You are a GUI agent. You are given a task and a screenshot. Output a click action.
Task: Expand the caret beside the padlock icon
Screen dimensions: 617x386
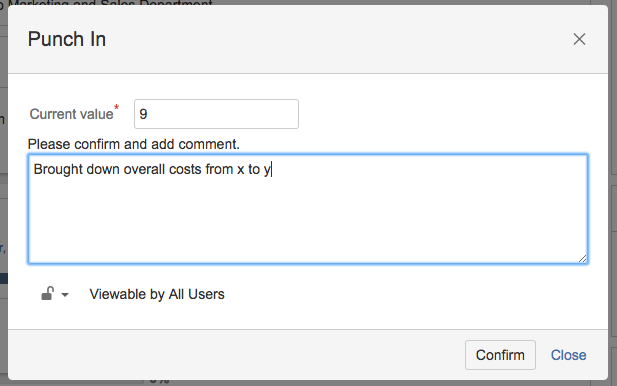65,294
